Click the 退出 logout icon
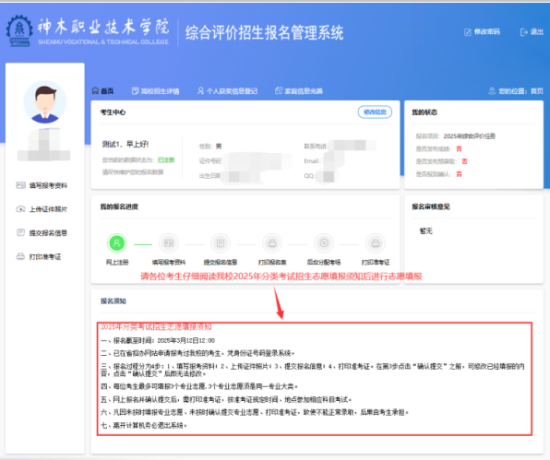Image resolution: width=550 pixels, height=460 pixels. pyautogui.click(x=524, y=32)
